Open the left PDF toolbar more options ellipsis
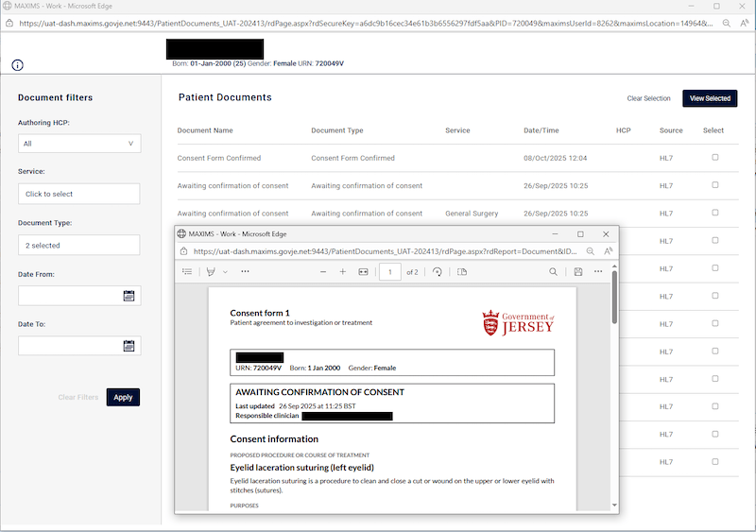The image size is (756, 532). [245, 271]
